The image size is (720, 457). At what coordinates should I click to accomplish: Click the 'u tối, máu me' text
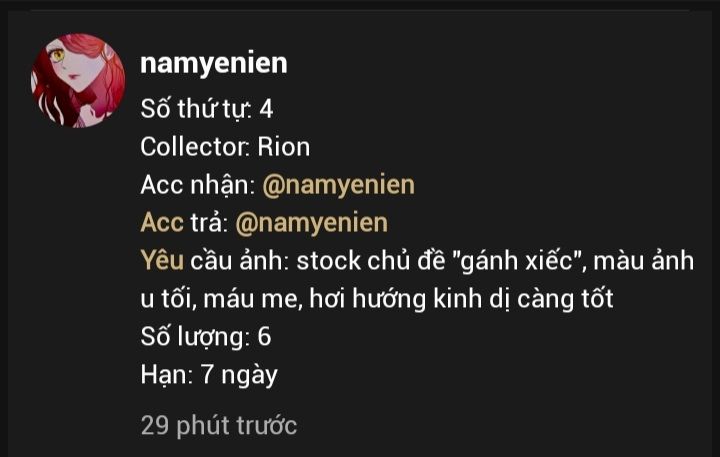click(x=222, y=299)
